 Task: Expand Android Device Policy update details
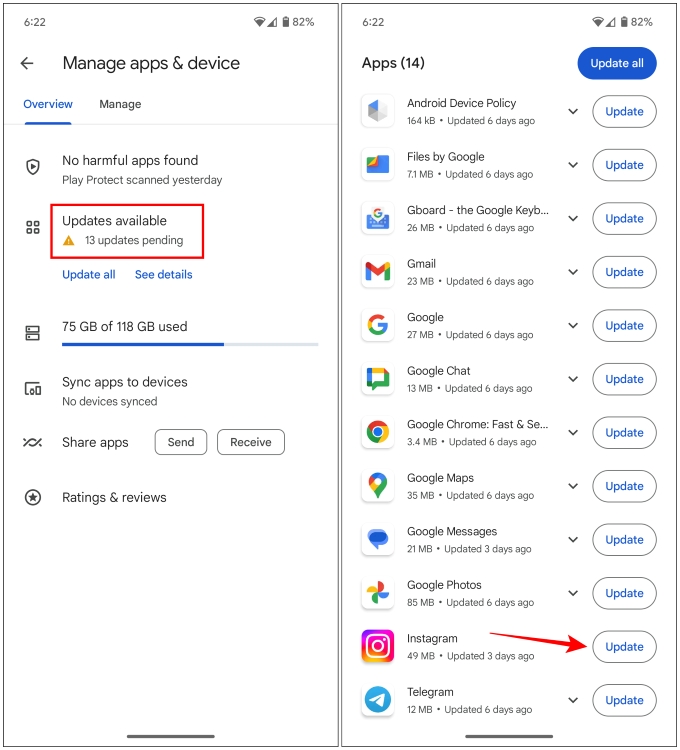(573, 111)
